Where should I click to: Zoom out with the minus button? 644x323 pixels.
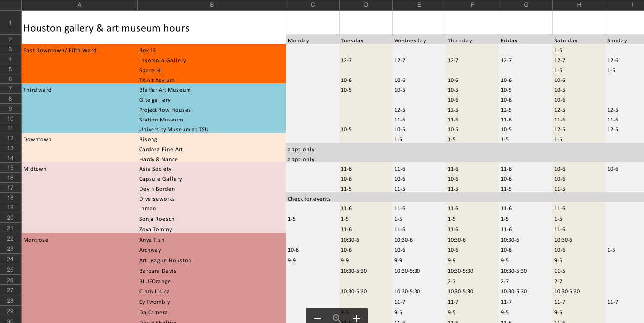tap(317, 318)
